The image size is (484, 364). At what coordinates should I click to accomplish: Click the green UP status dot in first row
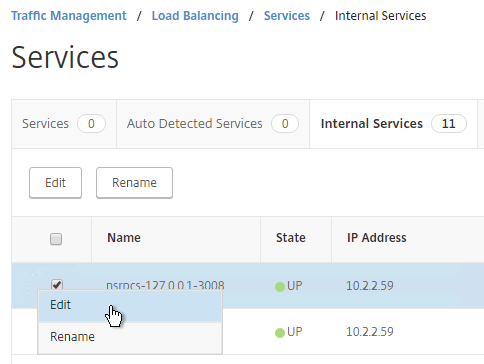click(x=280, y=287)
